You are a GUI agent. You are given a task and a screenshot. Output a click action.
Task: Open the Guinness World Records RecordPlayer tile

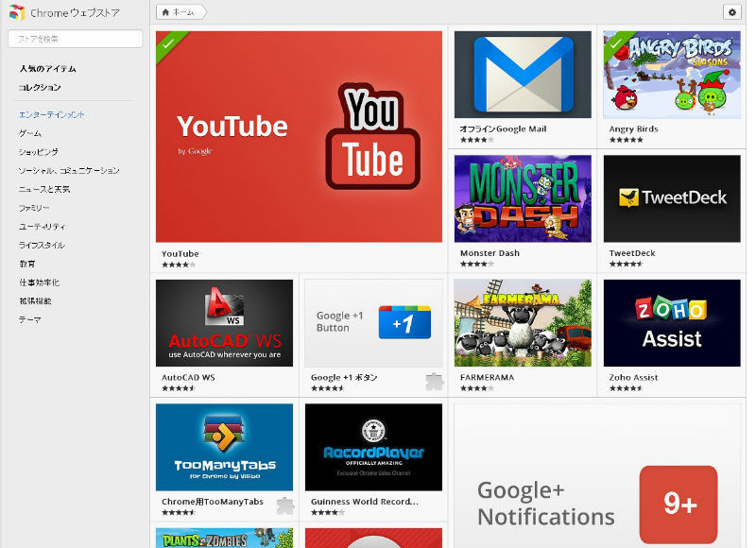click(373, 447)
